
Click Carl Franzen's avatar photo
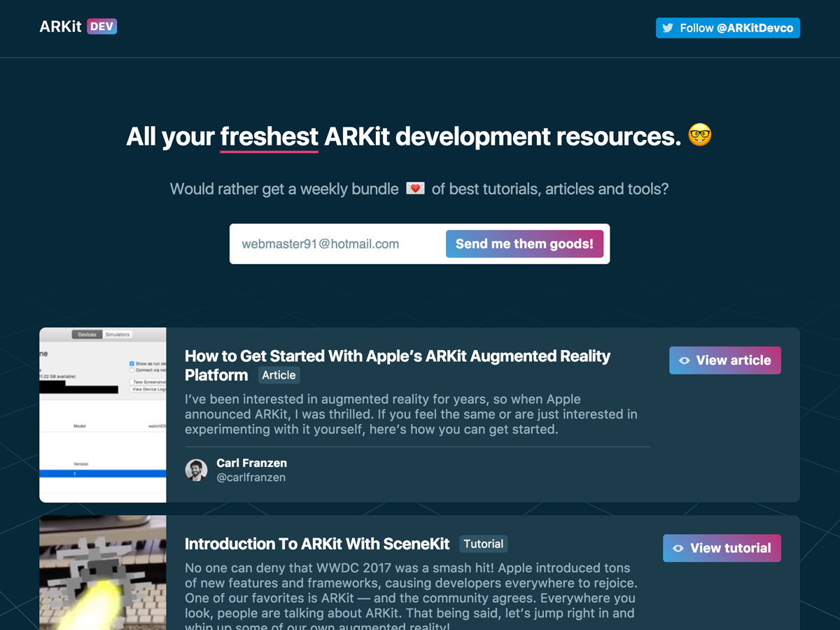(197, 470)
